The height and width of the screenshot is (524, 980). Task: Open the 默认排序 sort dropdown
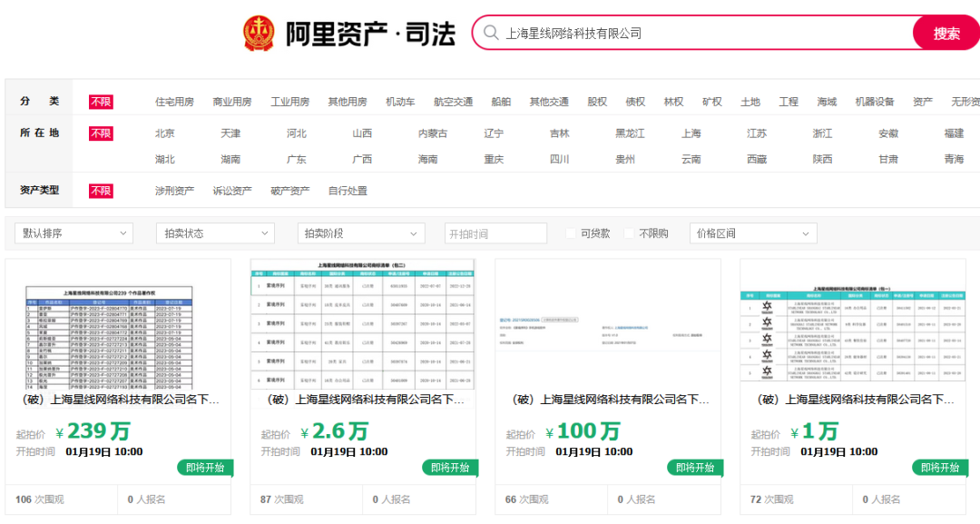pos(73,233)
